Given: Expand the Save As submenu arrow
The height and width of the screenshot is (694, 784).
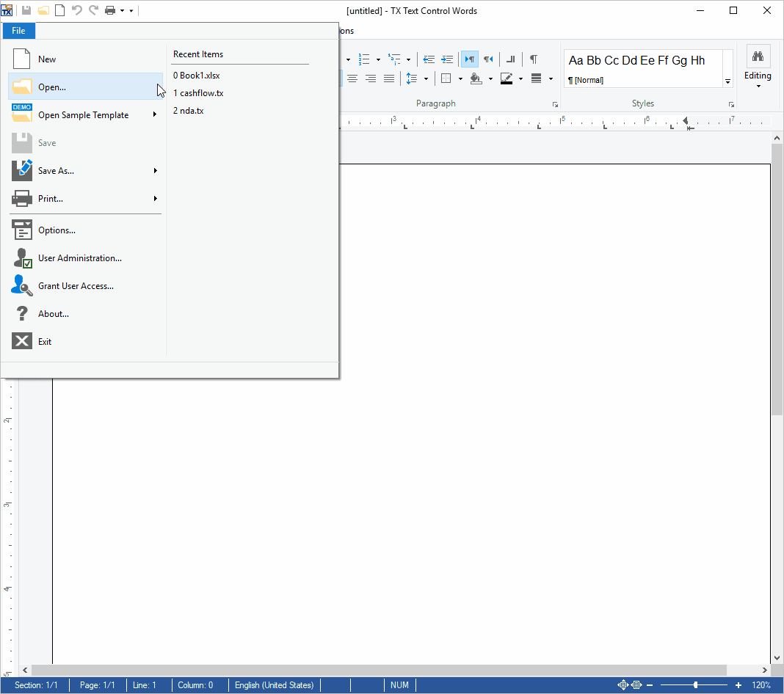Looking at the screenshot, I should 156,170.
